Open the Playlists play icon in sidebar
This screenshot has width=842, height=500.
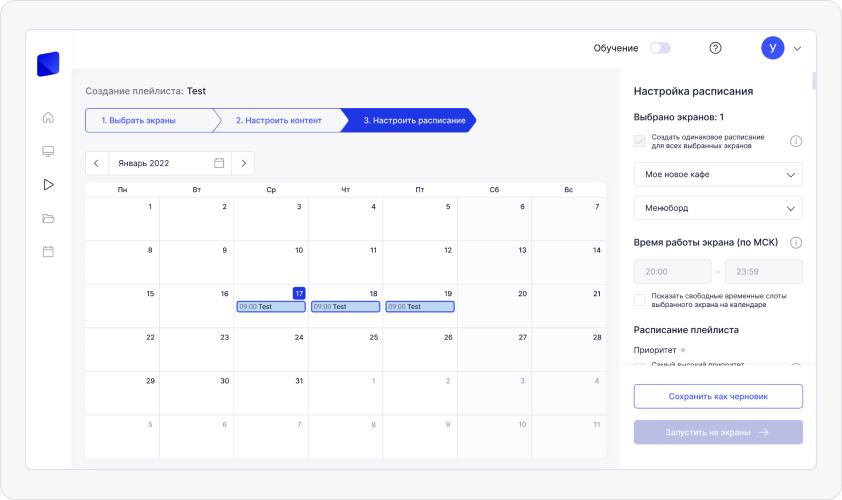48,184
